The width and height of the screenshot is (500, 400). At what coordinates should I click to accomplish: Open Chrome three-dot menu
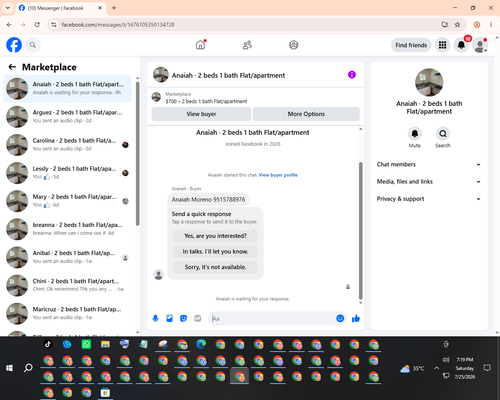(x=491, y=24)
